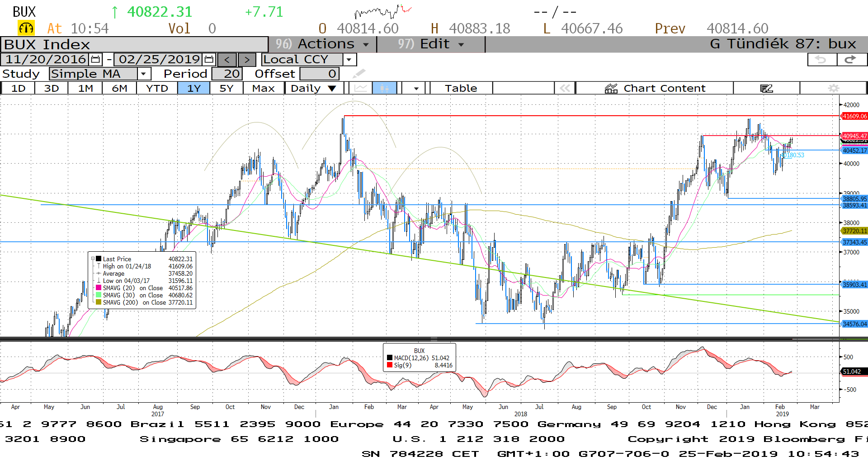Screen dimensions: 868x470
Task: Open the Chart Content panel
Action: point(655,88)
